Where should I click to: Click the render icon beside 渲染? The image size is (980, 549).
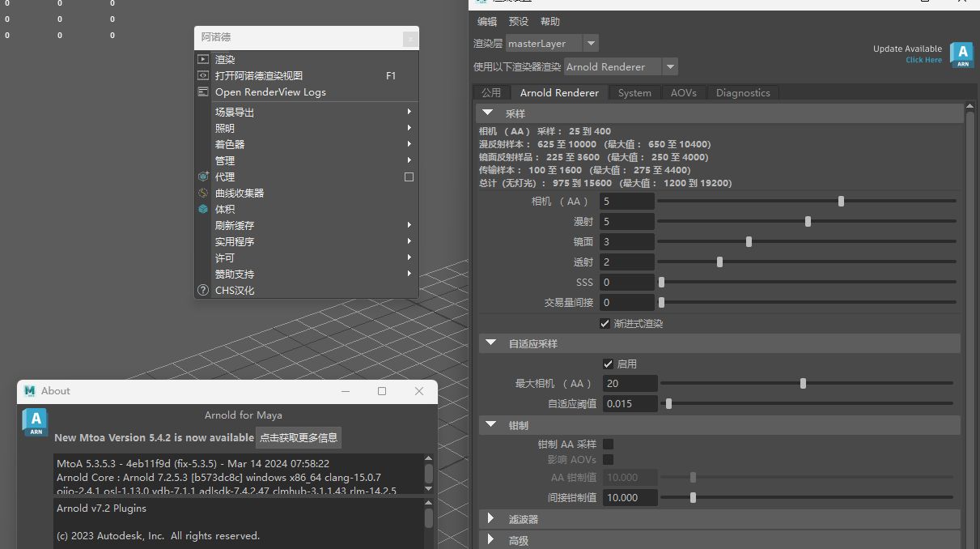(x=203, y=59)
